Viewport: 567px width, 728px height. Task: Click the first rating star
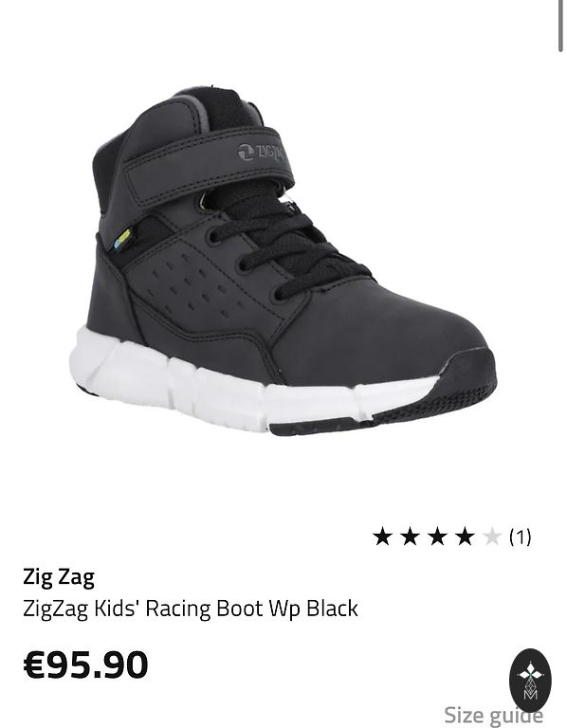tap(383, 537)
